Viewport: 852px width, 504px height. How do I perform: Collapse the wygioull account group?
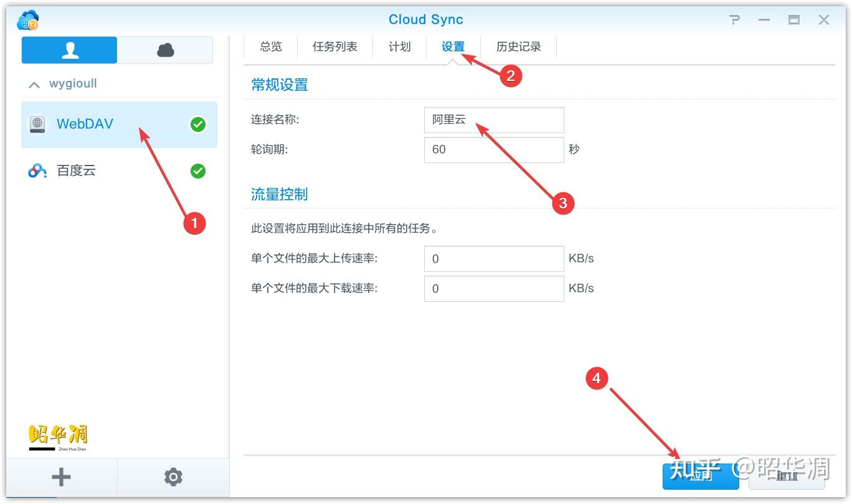34,84
